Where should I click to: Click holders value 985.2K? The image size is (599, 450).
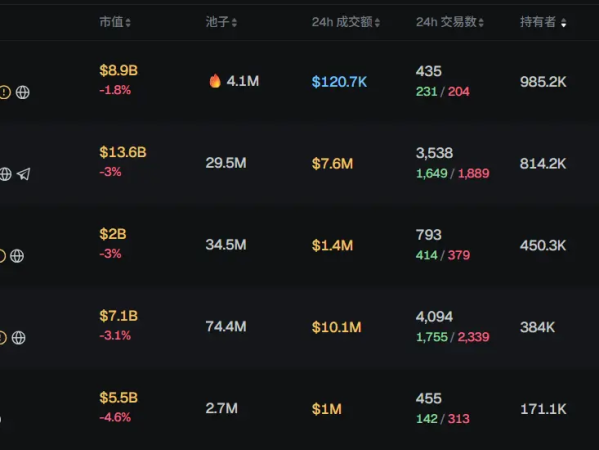click(x=543, y=81)
